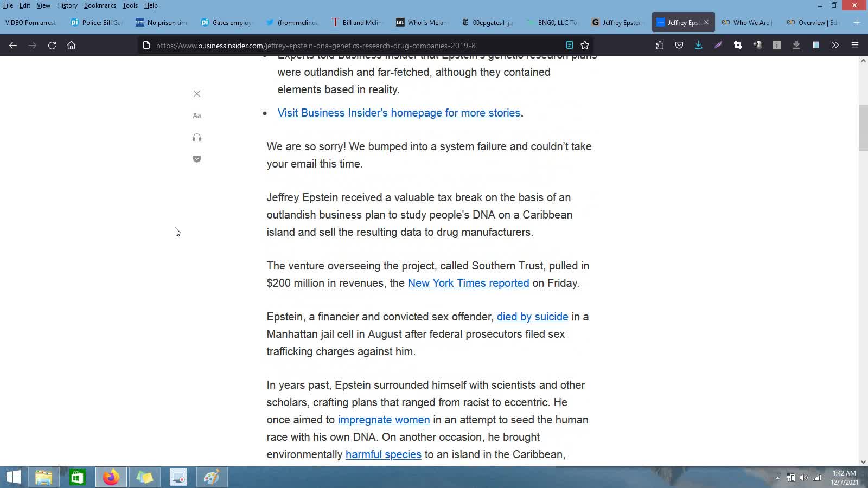Listen to article with headphones icon
Viewport: 868px width, 488px height.
pos(197,138)
